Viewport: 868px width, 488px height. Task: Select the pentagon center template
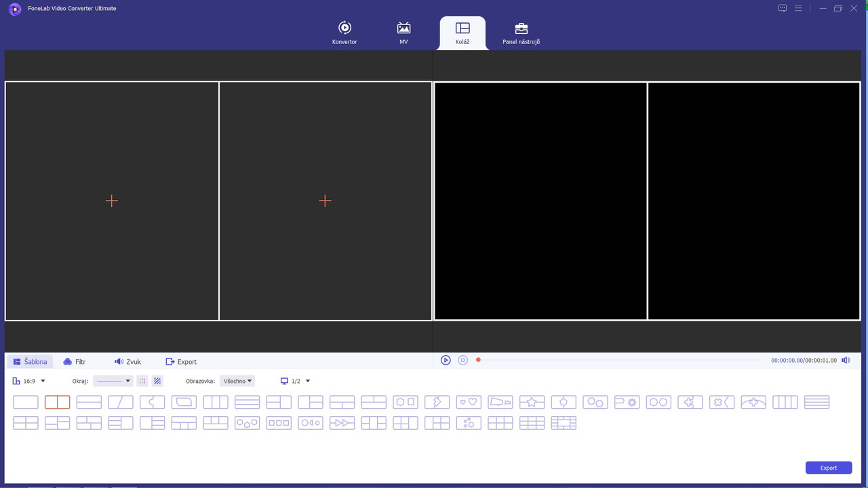(x=564, y=402)
